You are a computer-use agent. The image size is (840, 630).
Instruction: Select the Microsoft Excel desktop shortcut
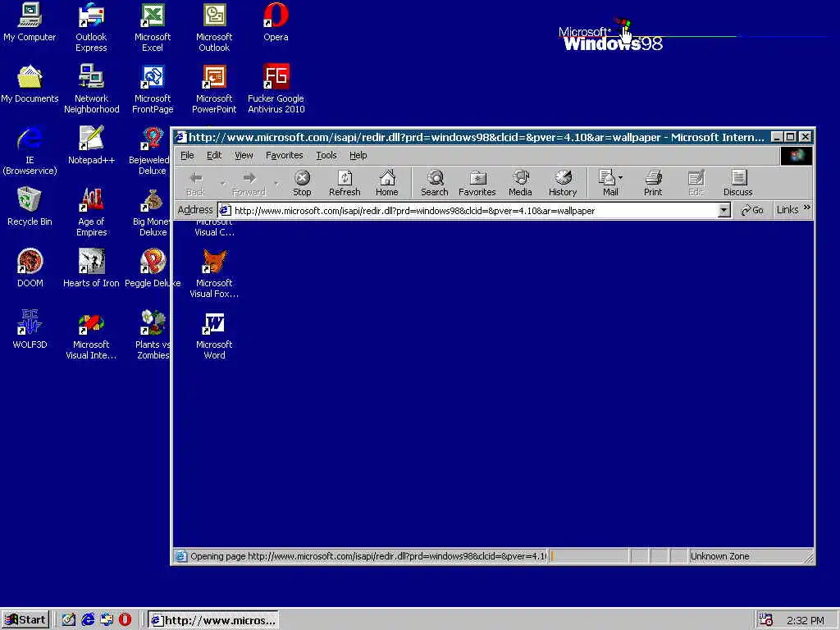(x=153, y=27)
